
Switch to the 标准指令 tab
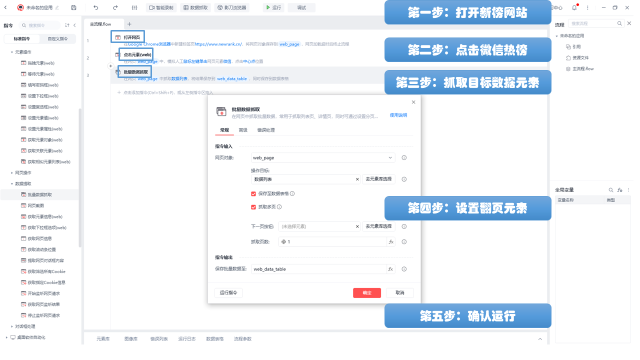(x=22, y=39)
